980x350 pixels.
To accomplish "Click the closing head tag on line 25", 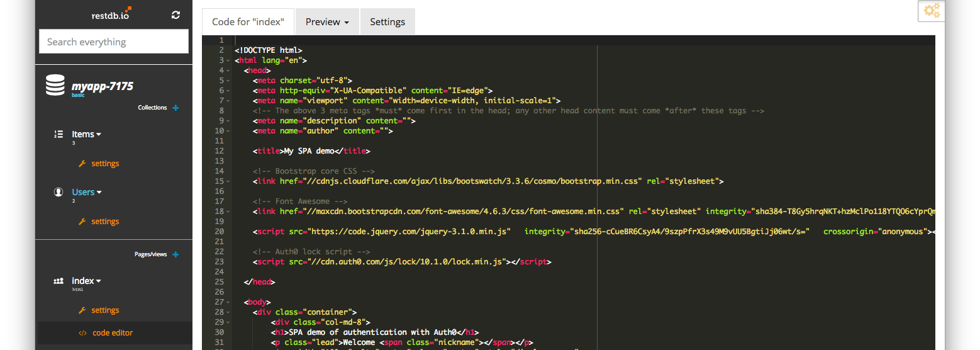I will click(x=259, y=282).
